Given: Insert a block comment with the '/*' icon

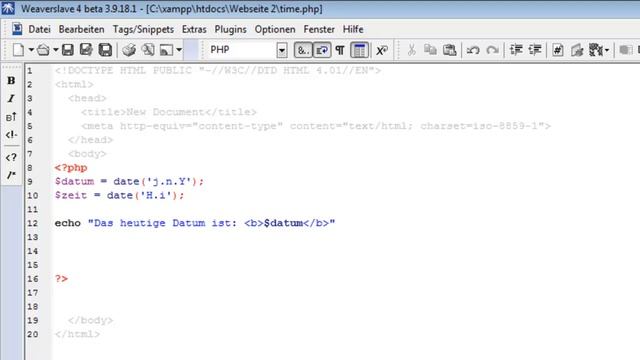Looking at the screenshot, I should pos(11,175).
